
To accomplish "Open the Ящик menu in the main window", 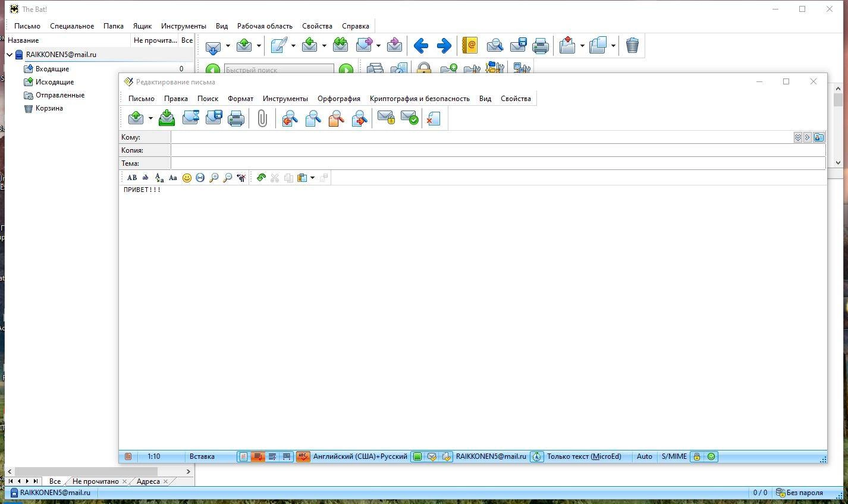I will 142,26.
